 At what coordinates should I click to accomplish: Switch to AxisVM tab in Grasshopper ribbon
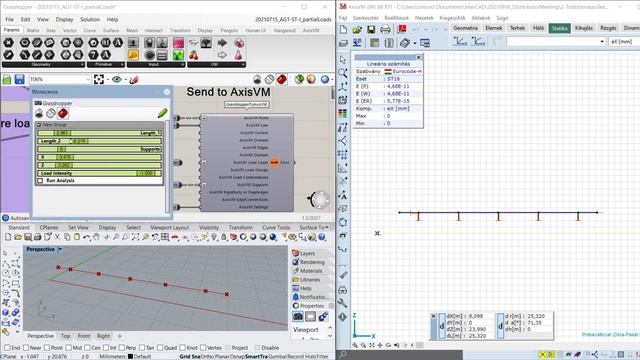click(x=311, y=30)
